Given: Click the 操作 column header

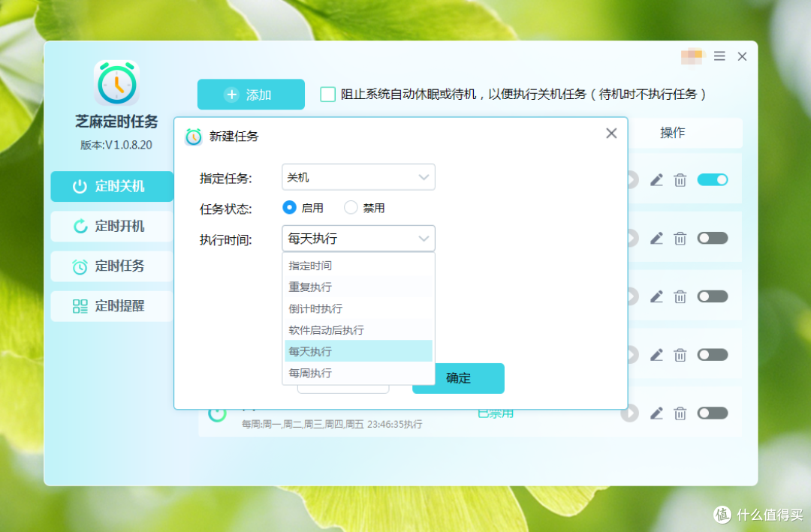Looking at the screenshot, I should tap(672, 133).
